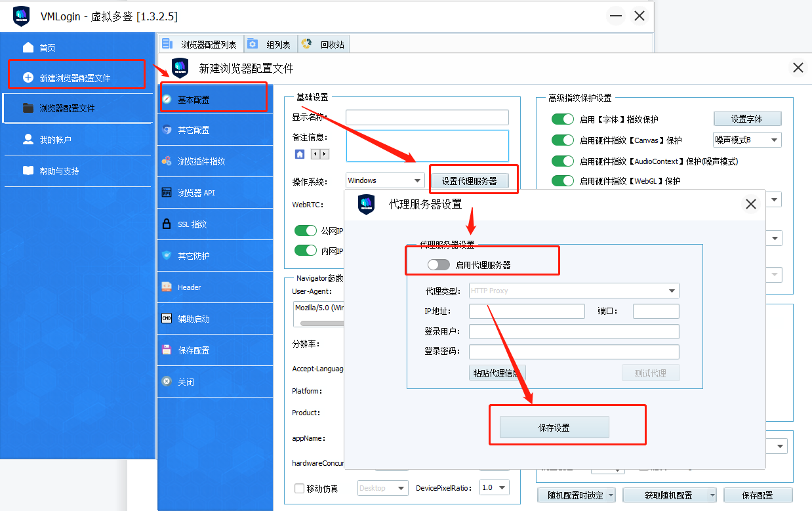Click the home icon beside 首页
Viewport: 812px width, 511px height.
click(28, 47)
